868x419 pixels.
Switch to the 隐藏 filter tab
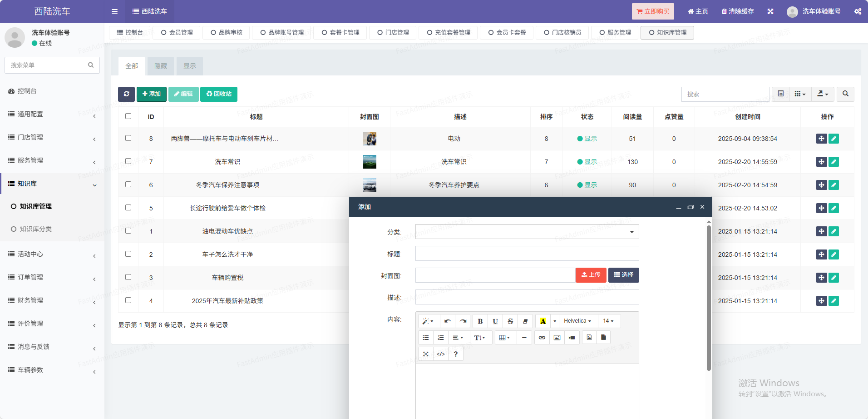coord(161,66)
